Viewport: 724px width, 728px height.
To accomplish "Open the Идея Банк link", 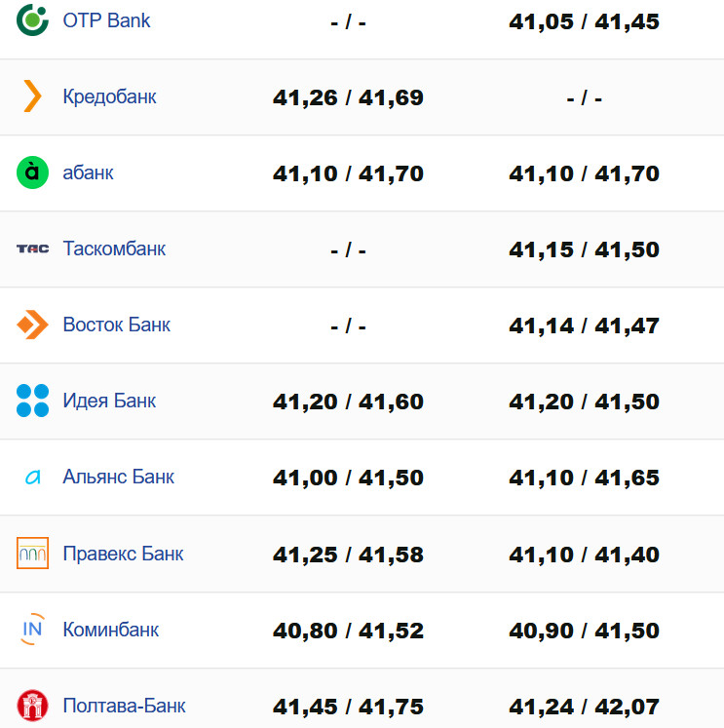I will click(109, 401).
